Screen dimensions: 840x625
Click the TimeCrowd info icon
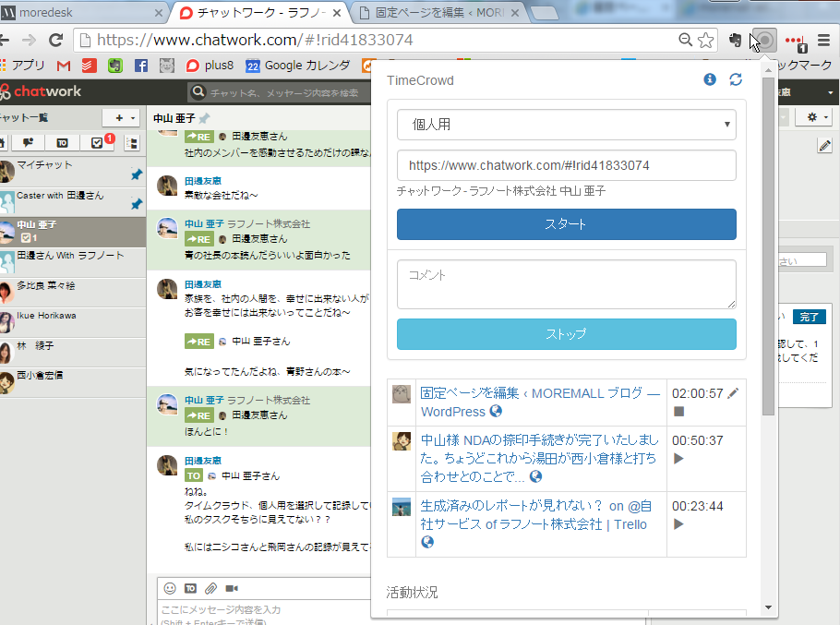[710, 79]
